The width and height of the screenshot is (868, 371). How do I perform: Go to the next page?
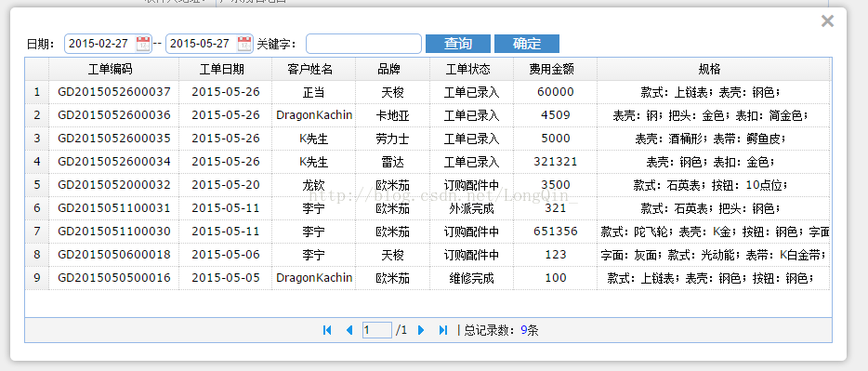point(421,331)
